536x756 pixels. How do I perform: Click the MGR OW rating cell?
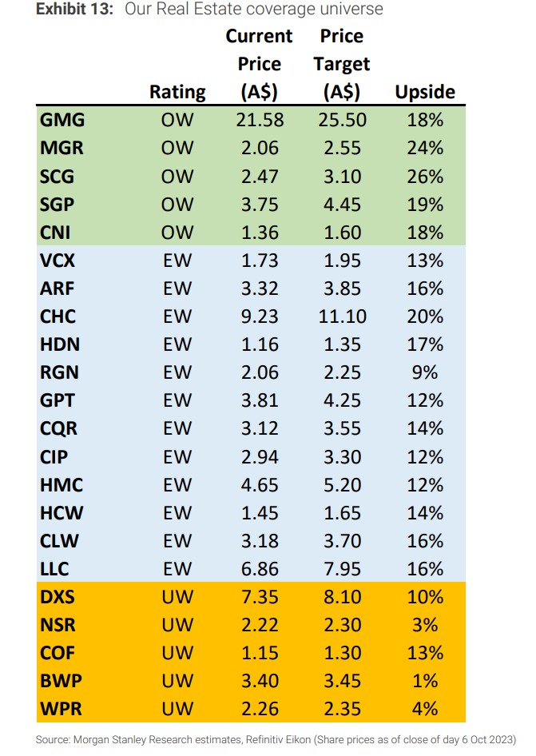click(177, 148)
